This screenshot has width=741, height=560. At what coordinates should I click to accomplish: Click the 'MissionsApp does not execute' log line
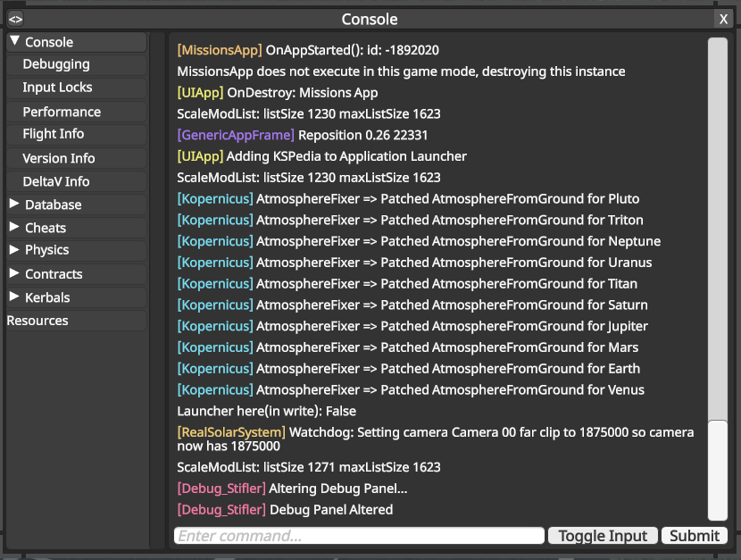pyautogui.click(x=401, y=71)
